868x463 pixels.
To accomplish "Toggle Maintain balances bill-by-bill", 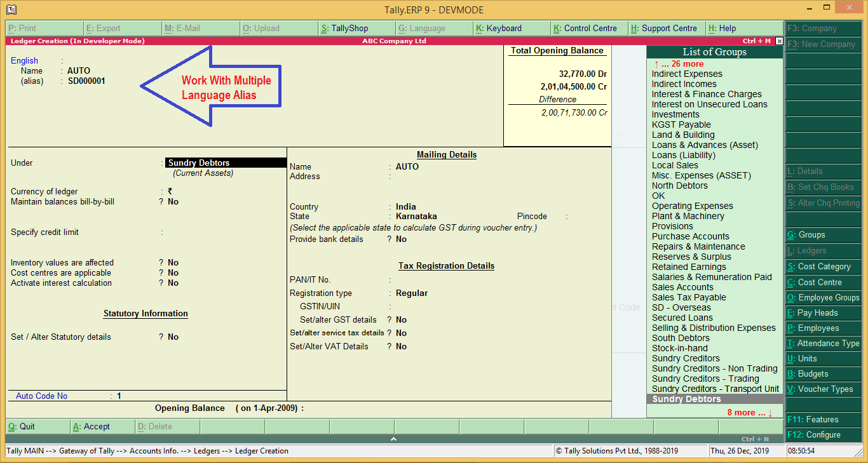I will [172, 201].
